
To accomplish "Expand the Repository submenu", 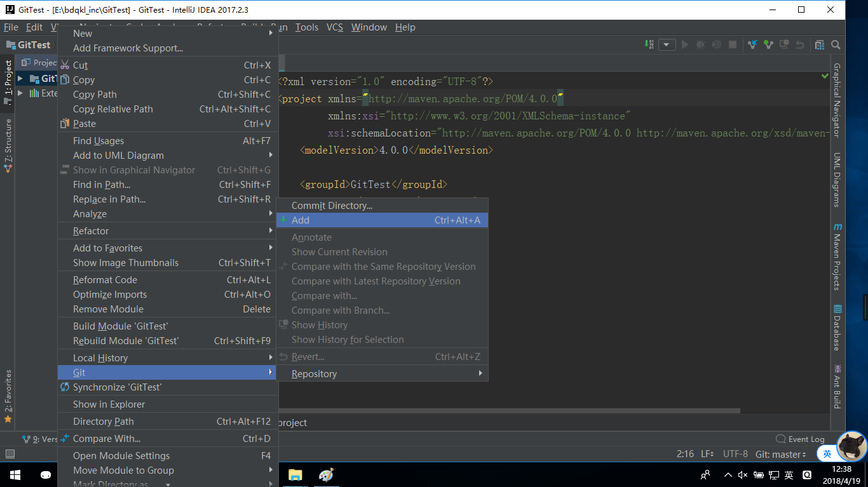I will [x=383, y=373].
